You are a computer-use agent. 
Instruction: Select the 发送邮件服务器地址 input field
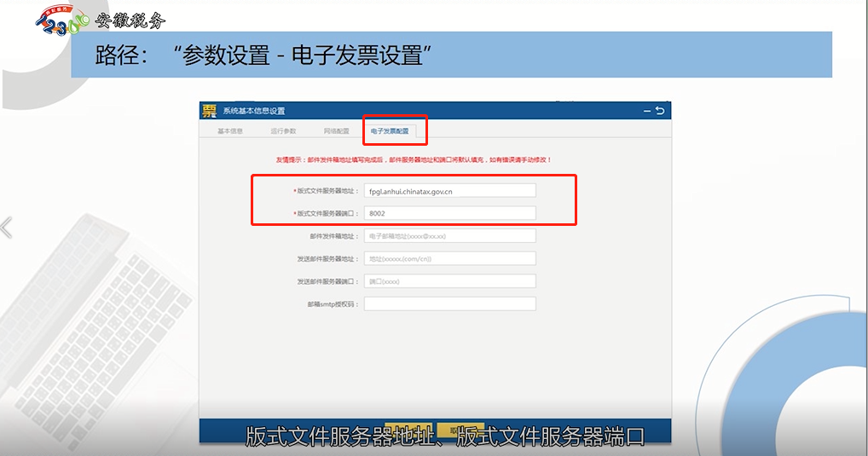click(x=450, y=258)
